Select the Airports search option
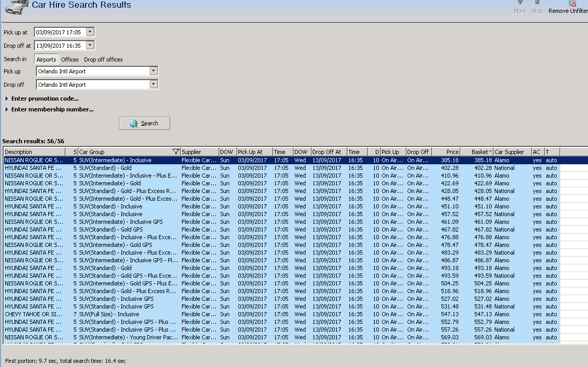Viewport: 588px width, 367px height. tap(46, 60)
